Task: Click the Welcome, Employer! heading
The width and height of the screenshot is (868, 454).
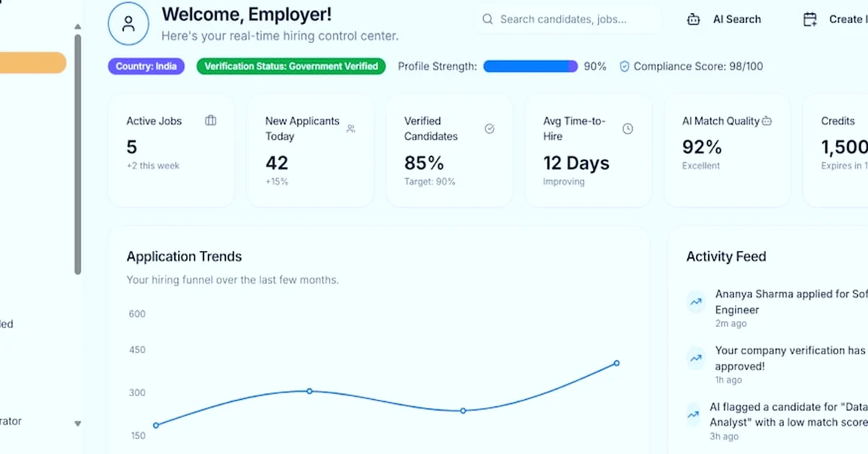Action: [247, 14]
